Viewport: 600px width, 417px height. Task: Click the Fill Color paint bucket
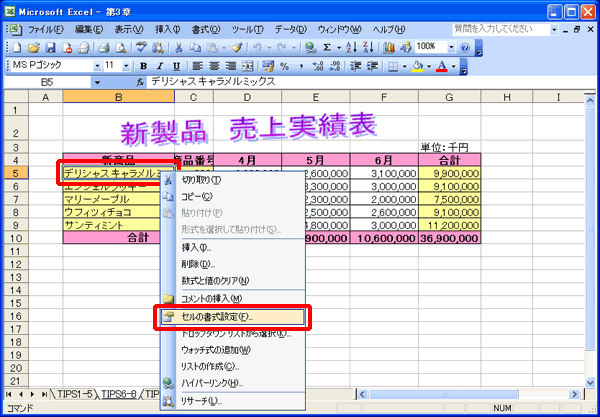point(417,67)
